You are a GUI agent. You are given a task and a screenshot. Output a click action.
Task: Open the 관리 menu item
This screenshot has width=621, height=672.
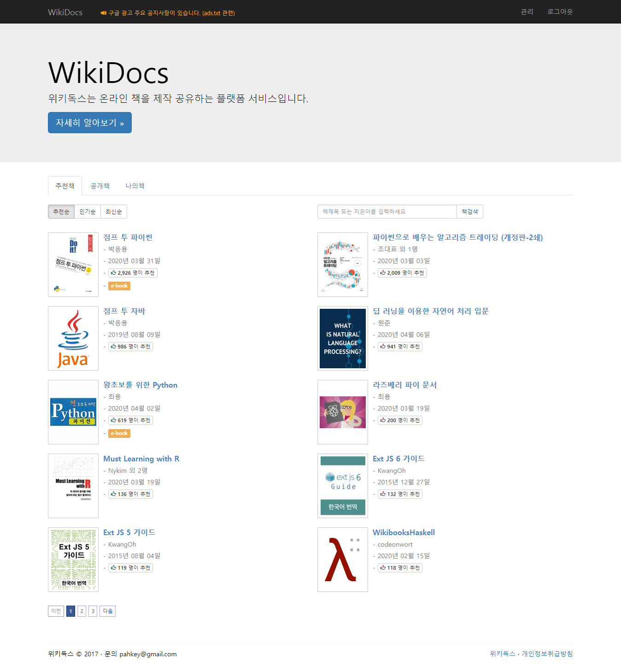pyautogui.click(x=527, y=12)
